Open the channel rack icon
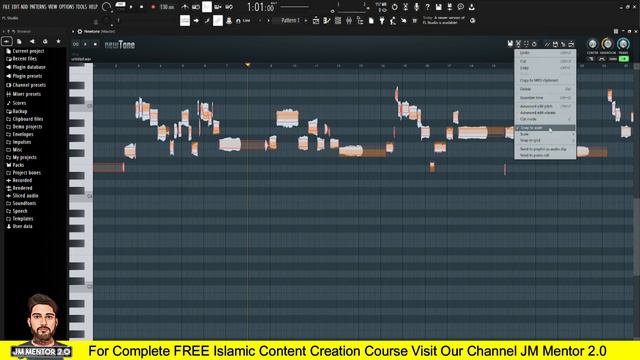Image resolution: width=640 pixels, height=360 pixels. (x=338, y=20)
